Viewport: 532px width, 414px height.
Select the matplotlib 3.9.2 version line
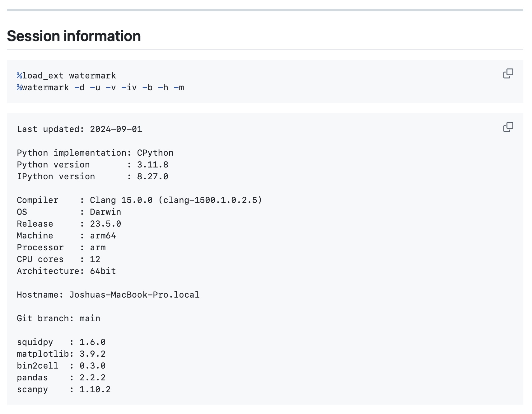(61, 354)
